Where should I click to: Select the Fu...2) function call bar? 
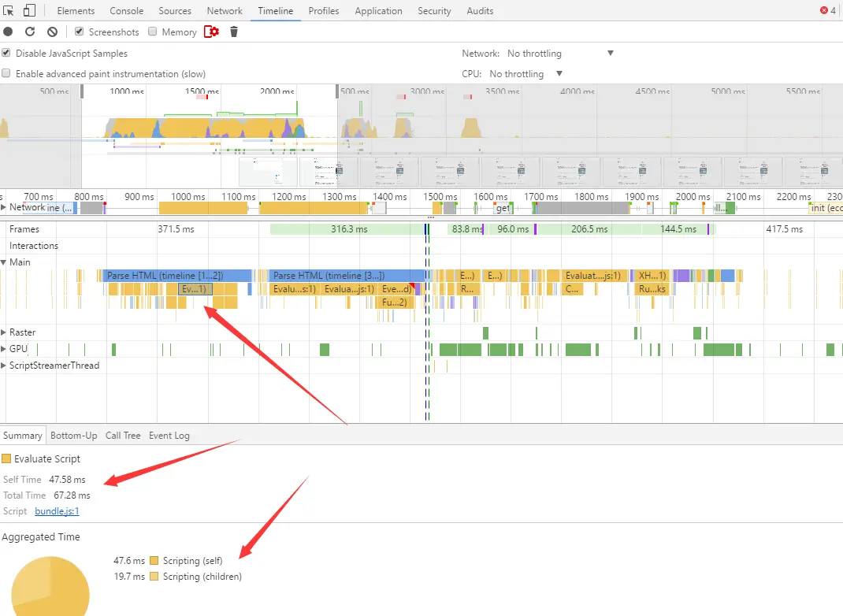point(396,302)
